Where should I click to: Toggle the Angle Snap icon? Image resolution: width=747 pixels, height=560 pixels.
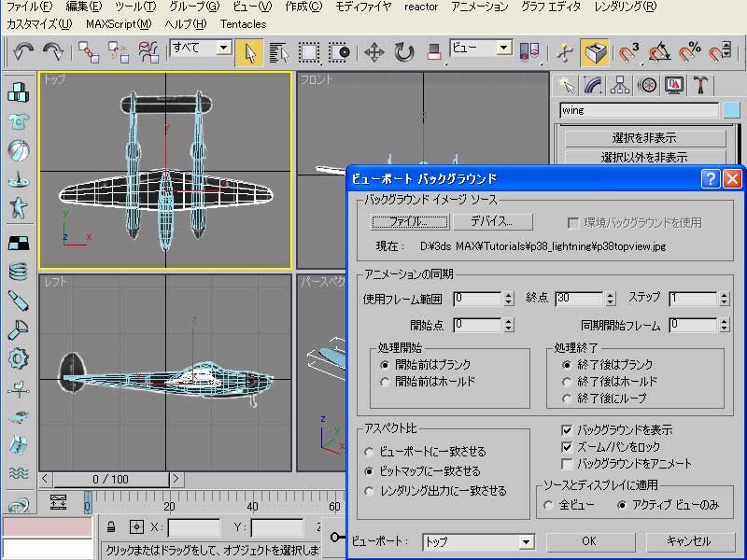coord(659,51)
